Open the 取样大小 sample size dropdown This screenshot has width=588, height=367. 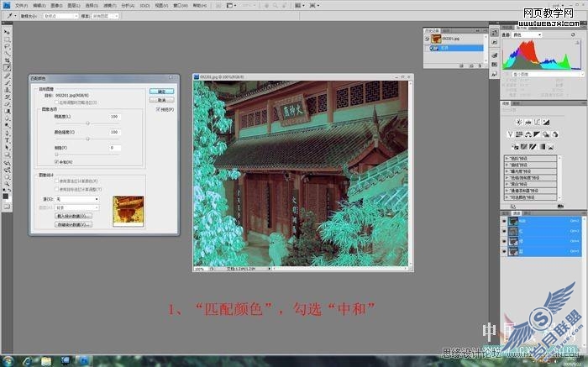[x=60, y=16]
